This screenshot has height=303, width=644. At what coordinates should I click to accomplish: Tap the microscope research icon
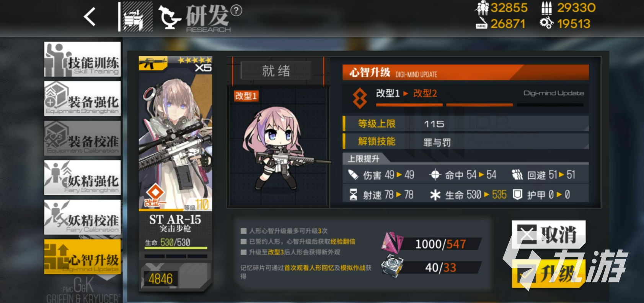click(170, 17)
